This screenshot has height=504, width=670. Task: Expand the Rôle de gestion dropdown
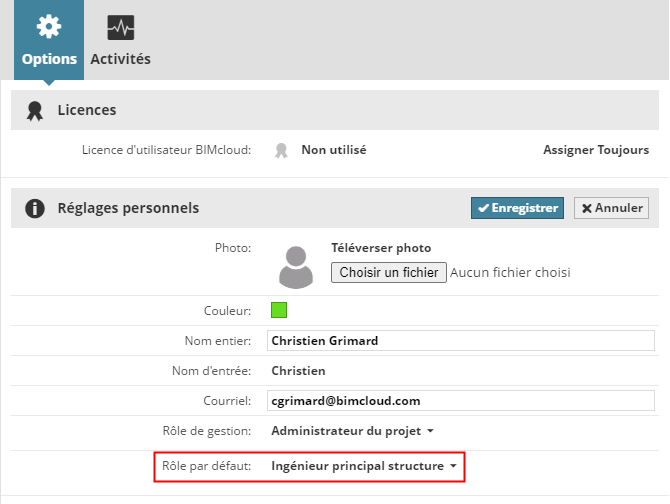click(352, 431)
